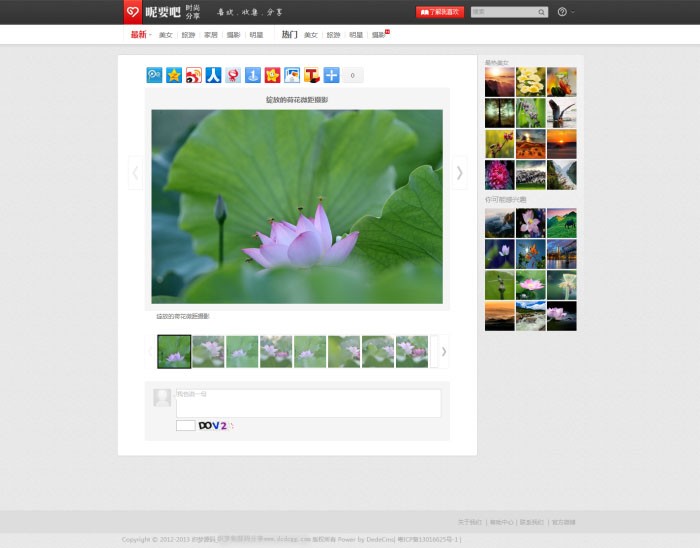700x548 pixels.
Task: Open the rocky stream waterfall thumbnail
Action: point(531,316)
